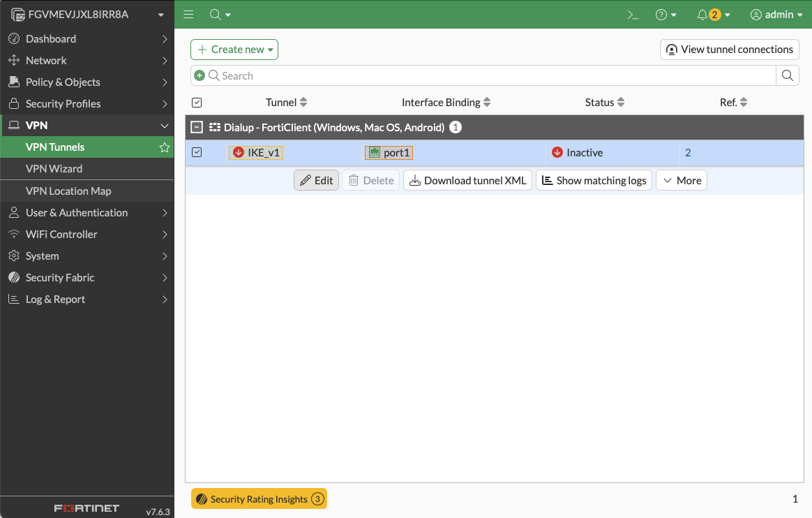The height and width of the screenshot is (518, 812).
Task: Toggle the select-all checkbox in table header
Action: coord(197,103)
